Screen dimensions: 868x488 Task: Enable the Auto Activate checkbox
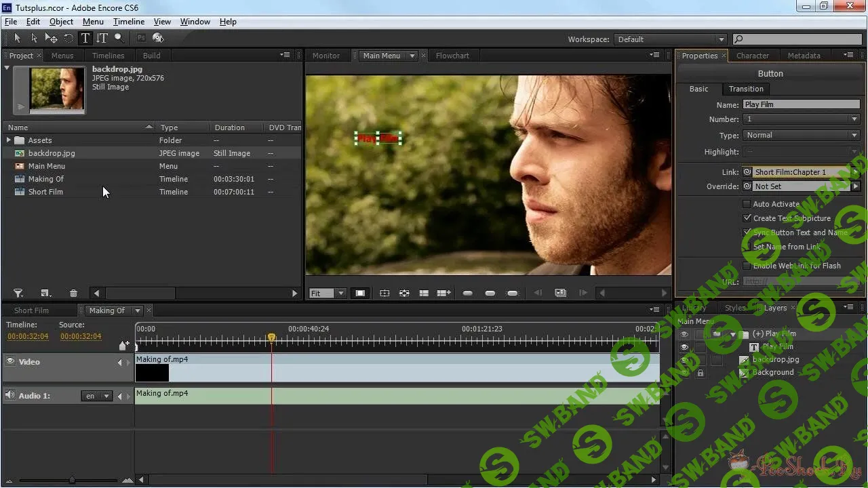747,204
